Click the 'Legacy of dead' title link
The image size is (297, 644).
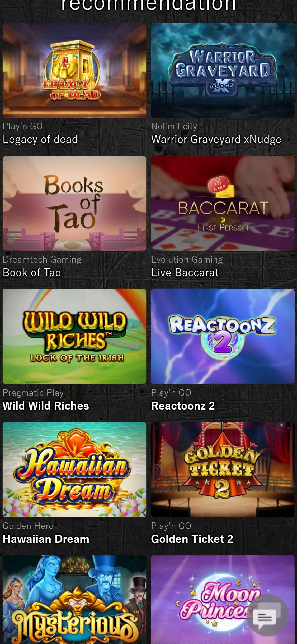[x=40, y=140]
